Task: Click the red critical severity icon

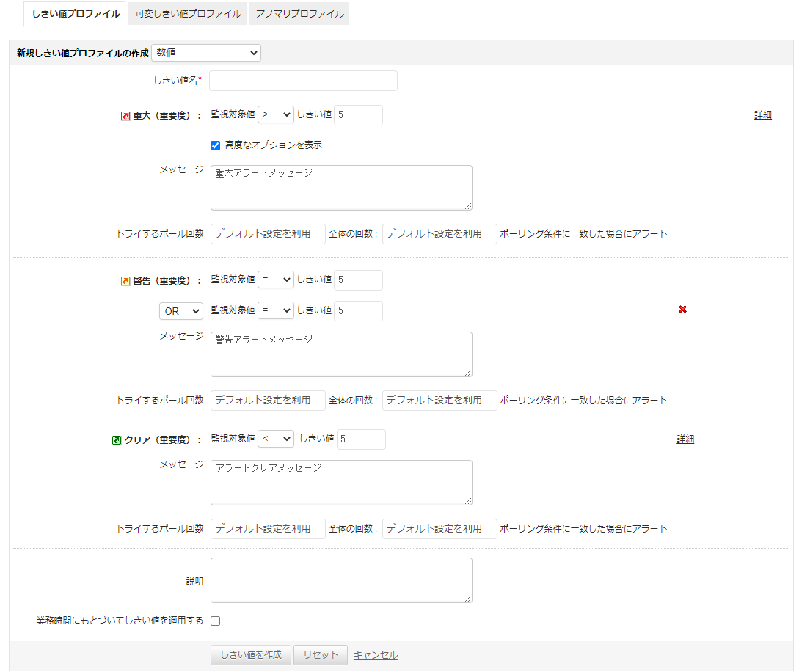Action: (125, 116)
